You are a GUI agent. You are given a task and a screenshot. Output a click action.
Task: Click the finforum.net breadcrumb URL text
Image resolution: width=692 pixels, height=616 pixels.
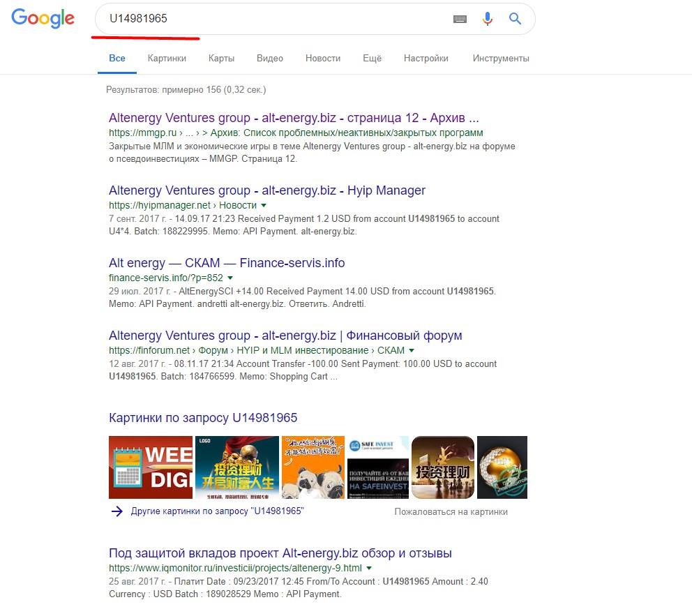[x=257, y=350]
